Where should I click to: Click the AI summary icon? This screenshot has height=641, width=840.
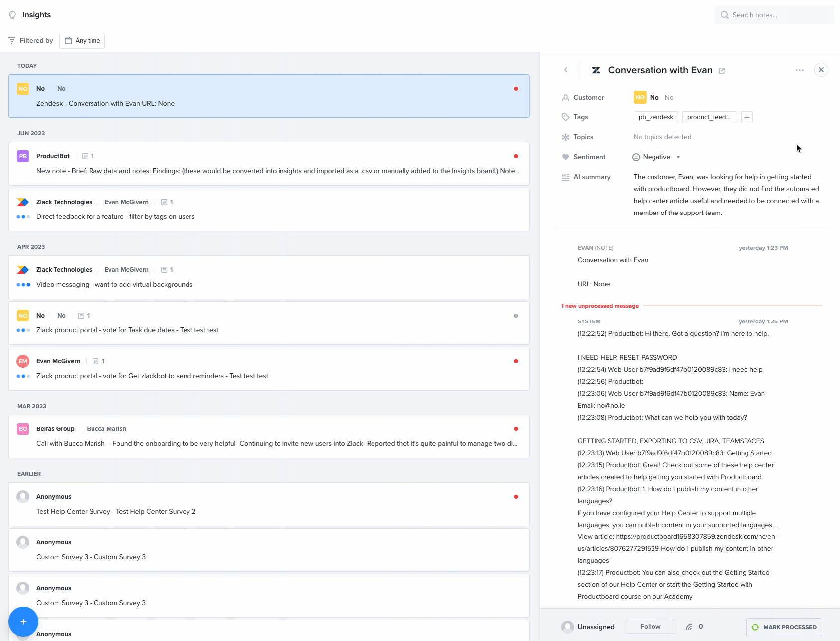click(565, 177)
